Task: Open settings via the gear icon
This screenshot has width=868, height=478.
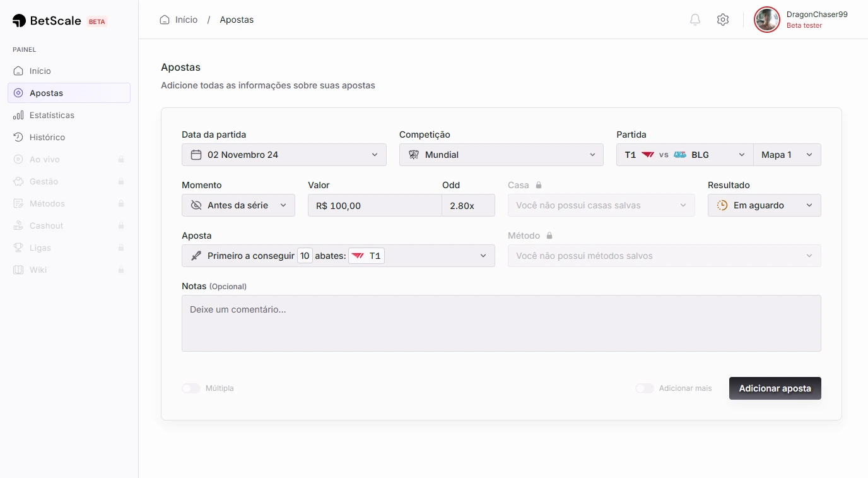Action: (x=723, y=20)
